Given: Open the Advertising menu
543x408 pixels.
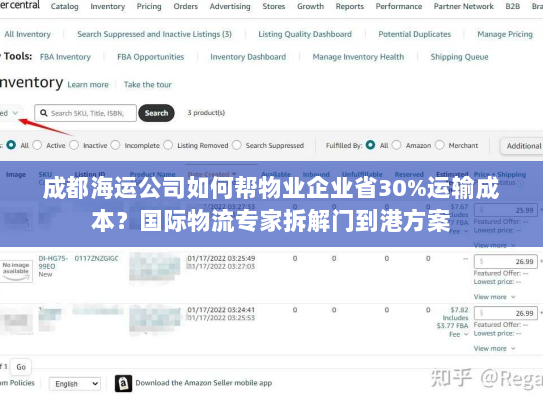Looking at the screenshot, I should click(x=230, y=7).
